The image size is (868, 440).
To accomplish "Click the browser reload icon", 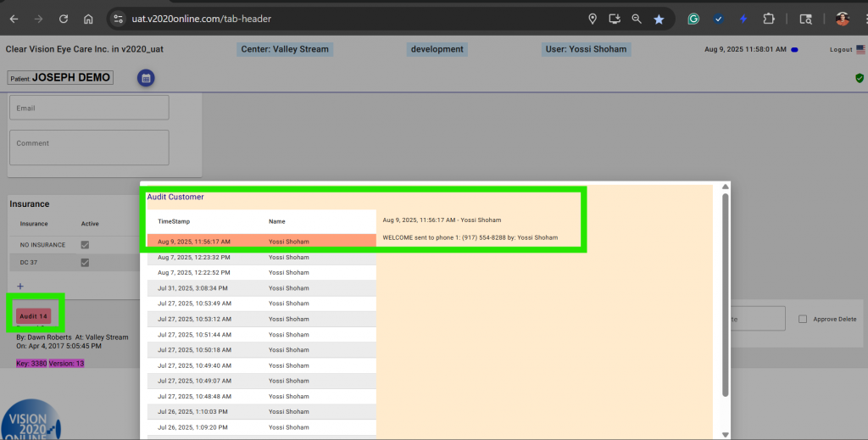I will pos(63,19).
